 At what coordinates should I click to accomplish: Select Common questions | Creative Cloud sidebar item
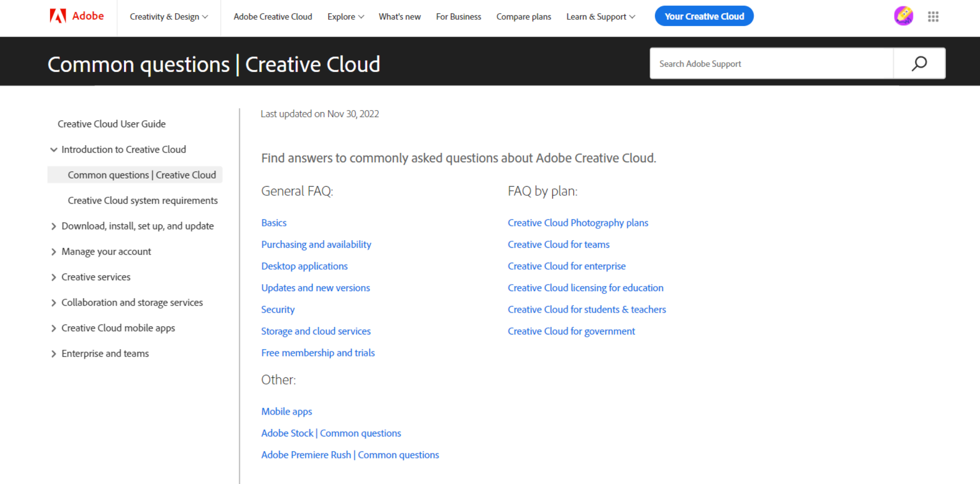135,175
